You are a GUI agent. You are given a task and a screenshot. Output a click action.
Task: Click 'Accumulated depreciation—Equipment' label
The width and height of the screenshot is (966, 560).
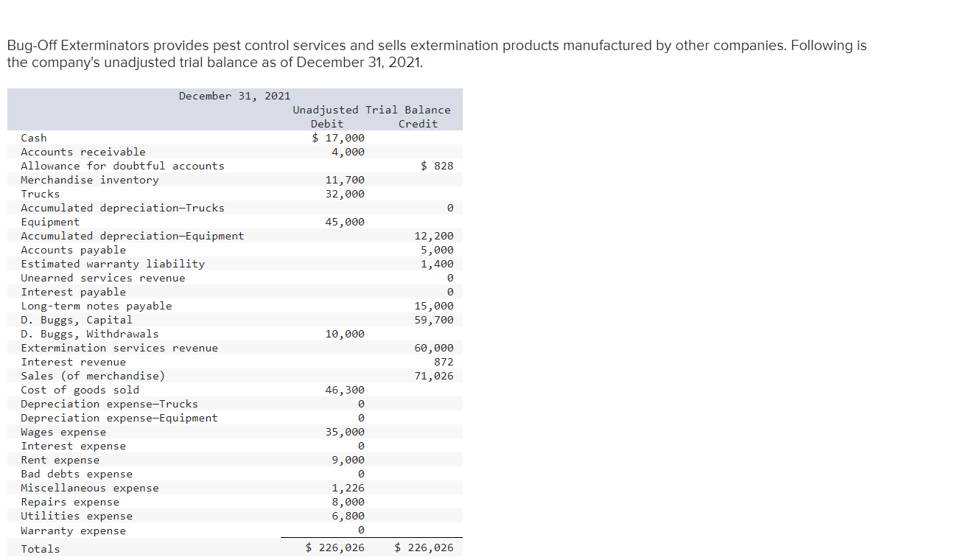point(133,236)
